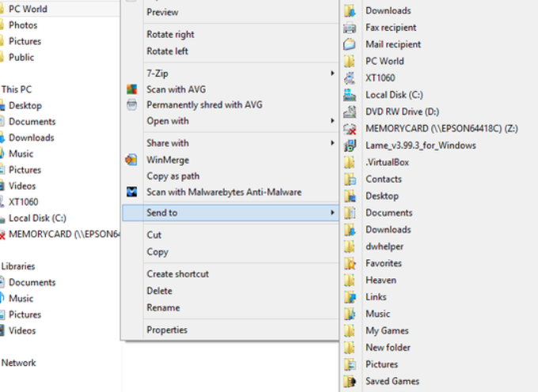Open Photos folder in navigation pane
Image resolution: width=538 pixels, height=392 pixels.
click(x=23, y=25)
